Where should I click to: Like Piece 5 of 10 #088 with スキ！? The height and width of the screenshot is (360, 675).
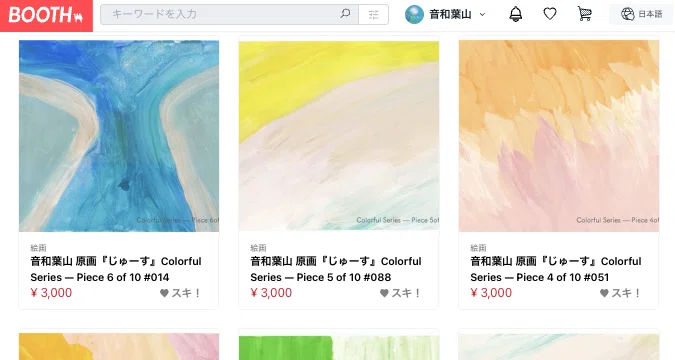[400, 293]
